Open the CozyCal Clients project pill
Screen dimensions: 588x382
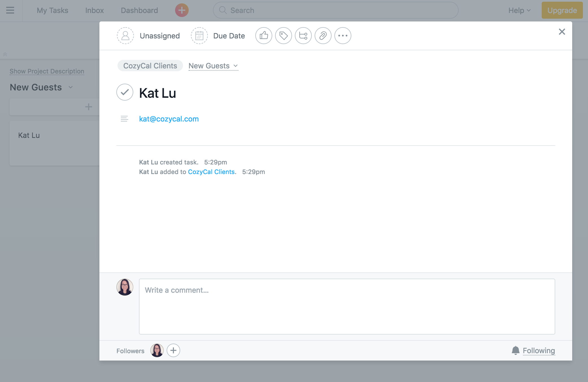[150, 66]
